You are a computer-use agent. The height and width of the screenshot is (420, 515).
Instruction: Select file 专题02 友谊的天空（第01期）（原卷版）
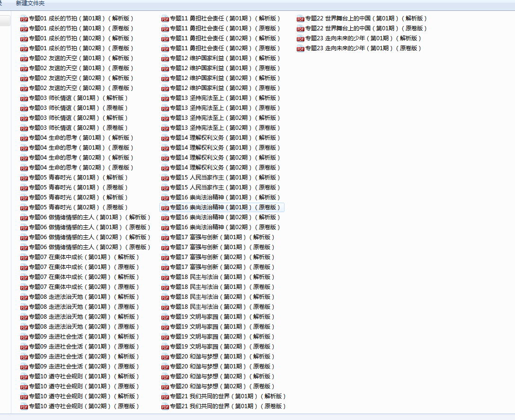(x=77, y=68)
